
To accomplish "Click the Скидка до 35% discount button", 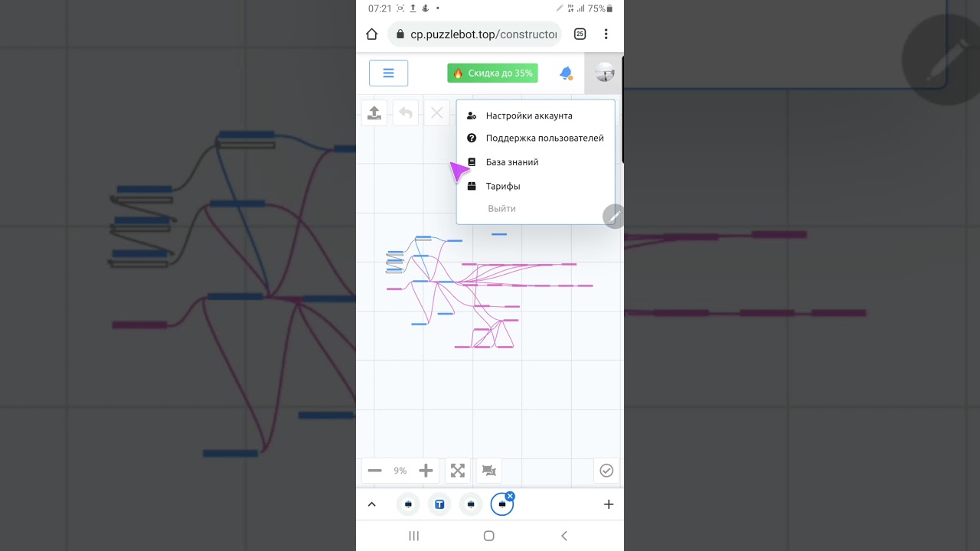I will click(492, 73).
